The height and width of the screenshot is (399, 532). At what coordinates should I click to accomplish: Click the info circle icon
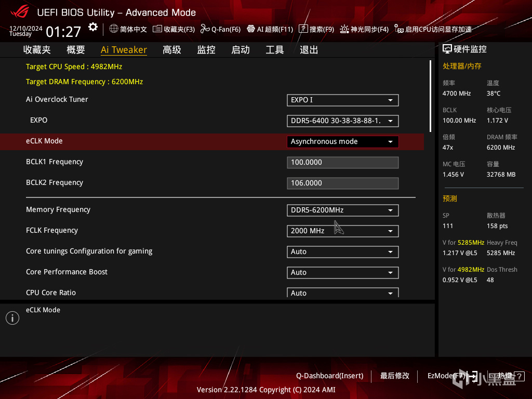[x=12, y=318]
